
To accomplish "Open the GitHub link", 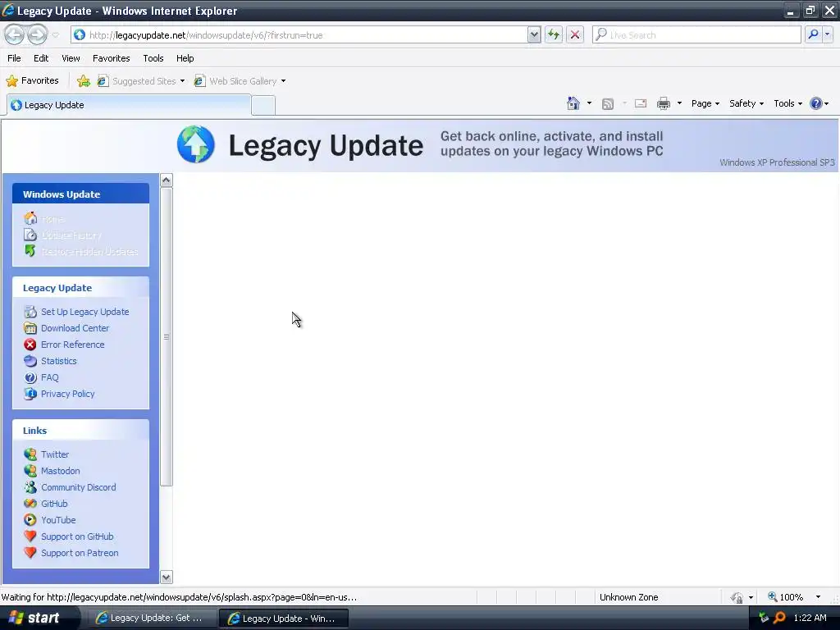I will [x=54, y=504].
